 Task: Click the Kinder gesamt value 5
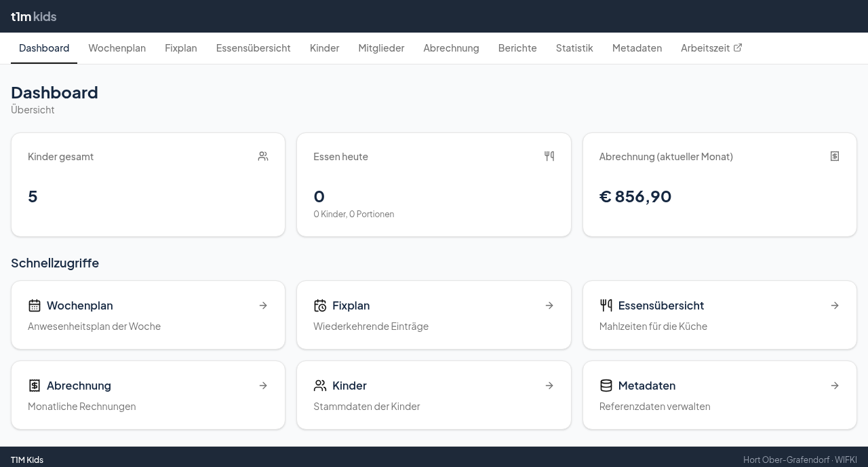click(33, 196)
